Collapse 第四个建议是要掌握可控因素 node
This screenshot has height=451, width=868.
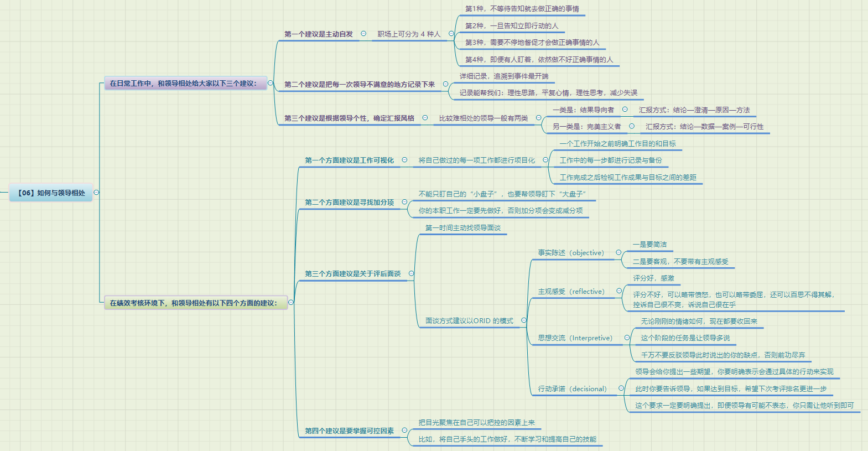pos(404,430)
